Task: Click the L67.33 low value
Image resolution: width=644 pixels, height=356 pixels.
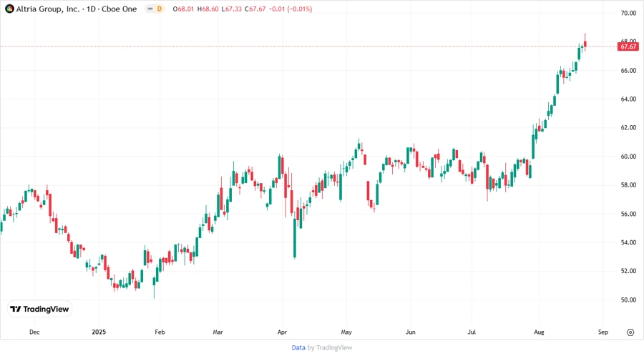Action: [231, 9]
